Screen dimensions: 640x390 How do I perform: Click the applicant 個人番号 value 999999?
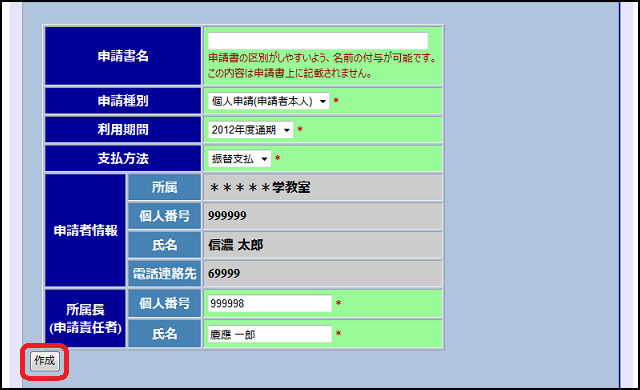pos(227,216)
